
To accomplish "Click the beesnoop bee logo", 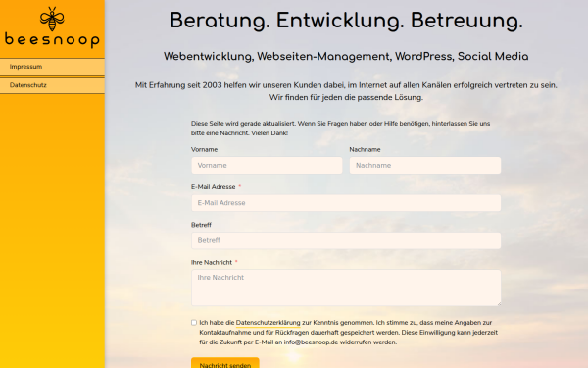I will pyautogui.click(x=52, y=27).
